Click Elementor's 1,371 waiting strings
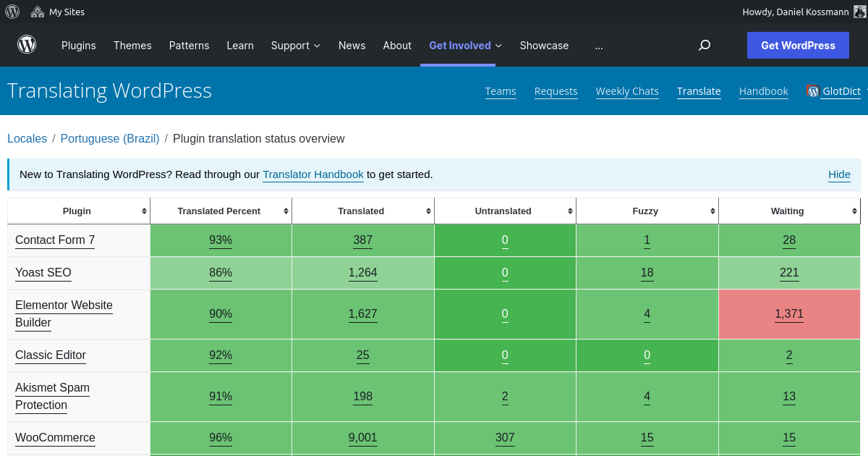The width and height of the screenshot is (868, 456). (789, 314)
